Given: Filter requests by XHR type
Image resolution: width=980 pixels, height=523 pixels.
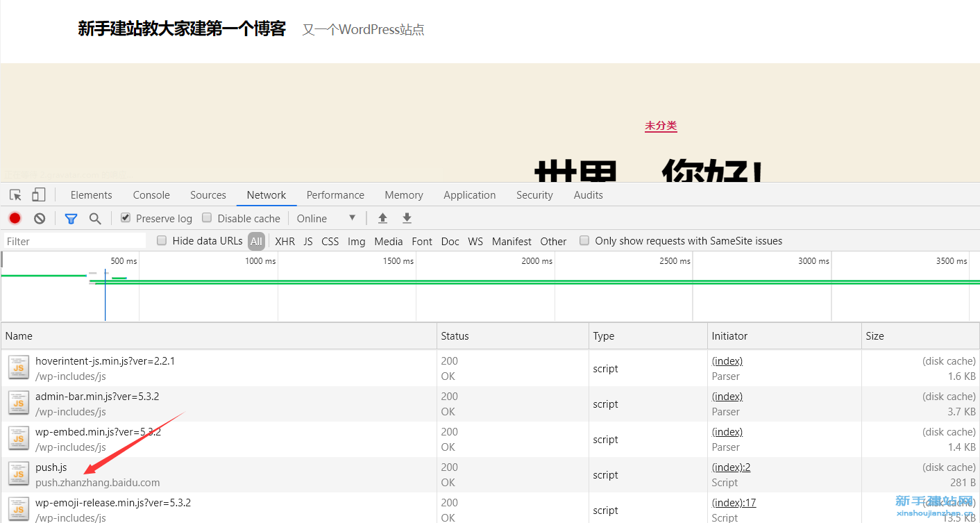Looking at the screenshot, I should point(285,242).
